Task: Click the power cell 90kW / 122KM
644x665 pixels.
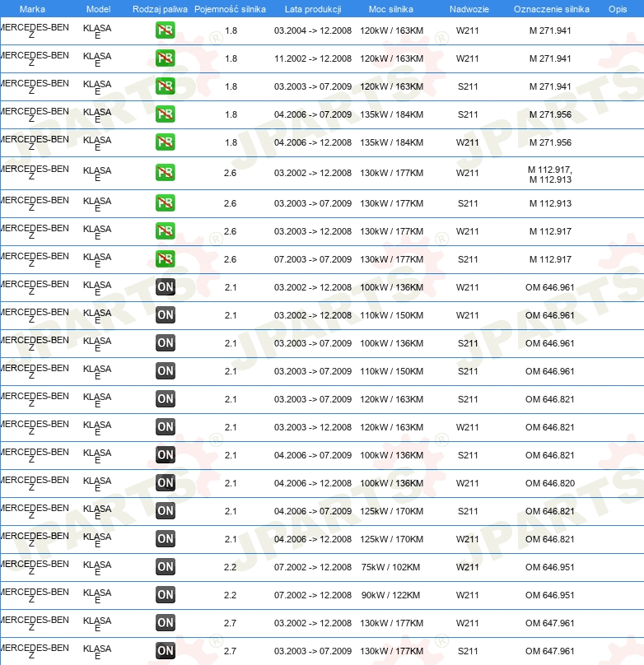Action: [390, 595]
